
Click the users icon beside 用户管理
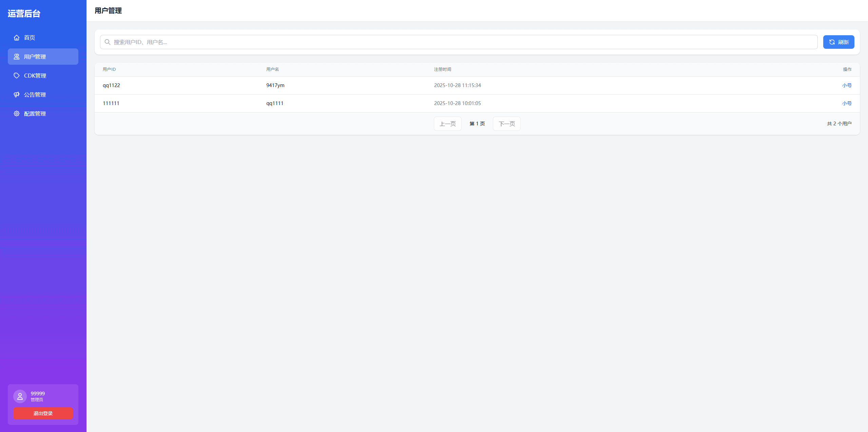point(16,57)
